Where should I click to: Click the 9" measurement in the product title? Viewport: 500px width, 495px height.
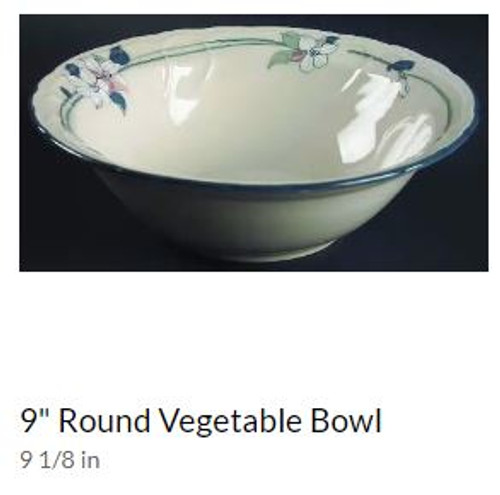(x=36, y=421)
